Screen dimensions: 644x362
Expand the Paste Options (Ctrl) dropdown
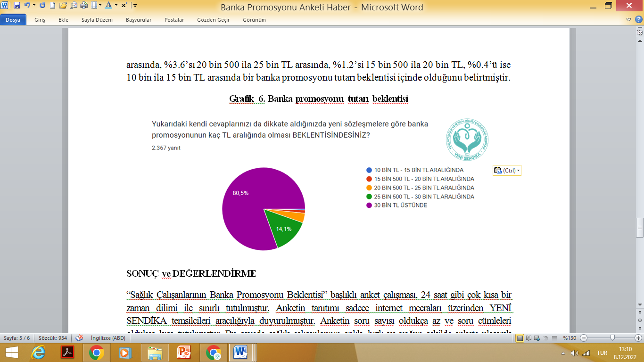[x=519, y=171]
